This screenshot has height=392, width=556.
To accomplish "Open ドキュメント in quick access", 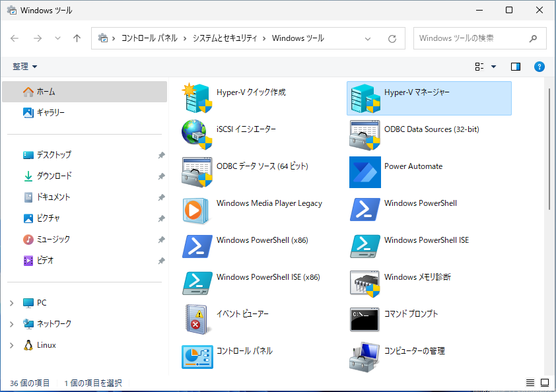I will pos(85,197).
